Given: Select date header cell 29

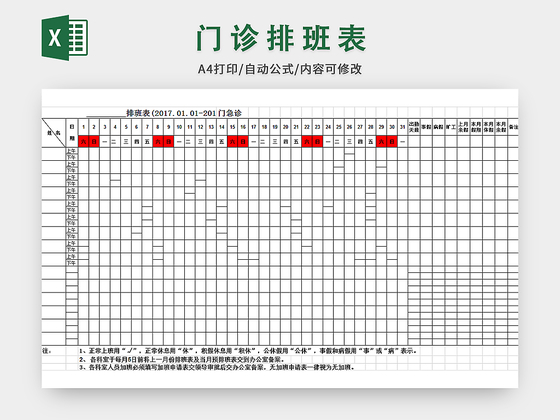Looking at the screenshot, I should point(381,127).
